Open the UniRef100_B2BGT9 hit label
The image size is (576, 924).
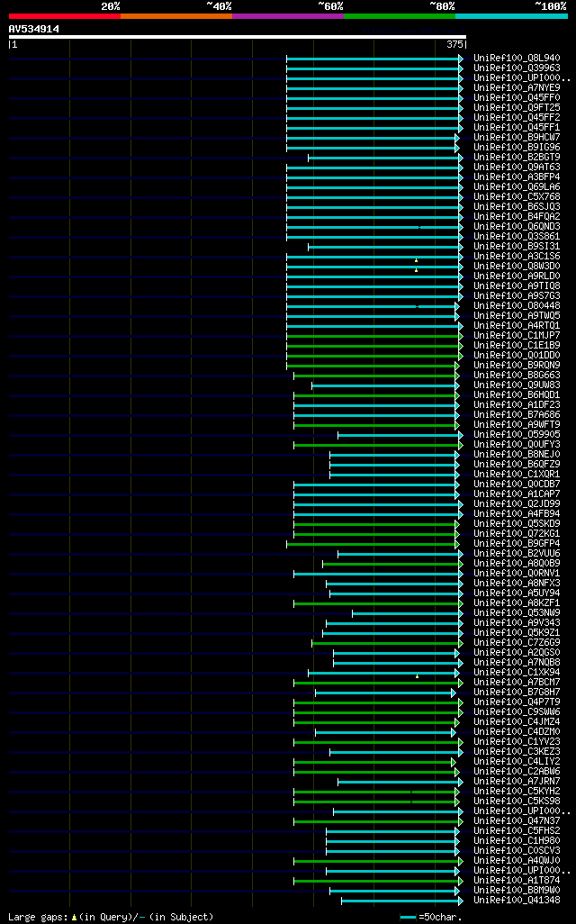click(517, 158)
